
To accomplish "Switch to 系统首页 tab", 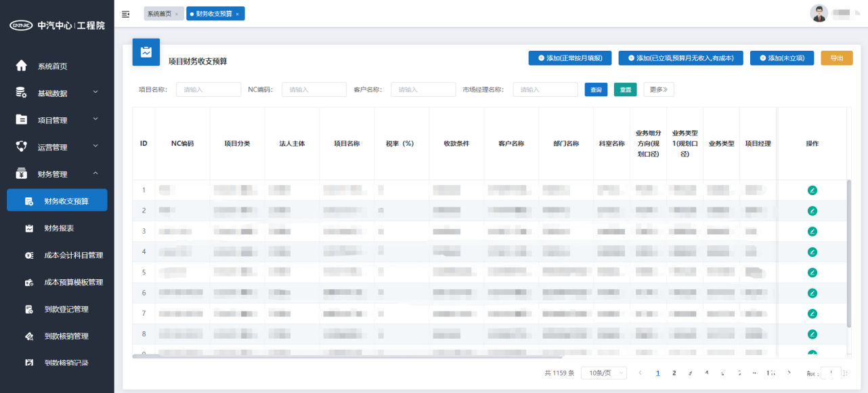I will (x=160, y=14).
